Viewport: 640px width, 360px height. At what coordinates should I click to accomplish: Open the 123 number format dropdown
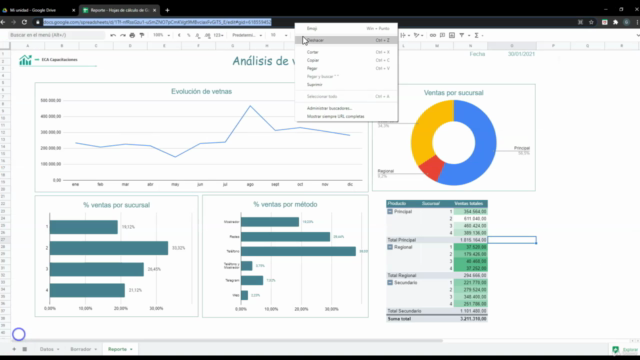tap(218, 36)
